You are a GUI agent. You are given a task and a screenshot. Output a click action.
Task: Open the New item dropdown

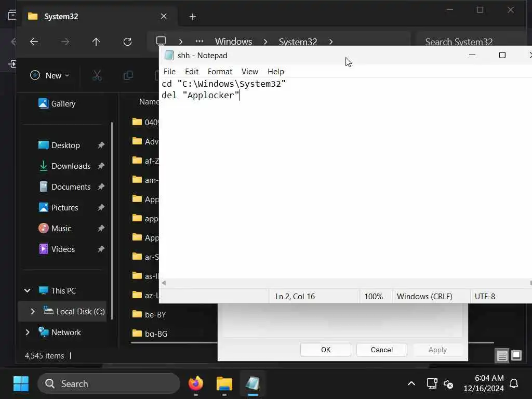[50, 75]
